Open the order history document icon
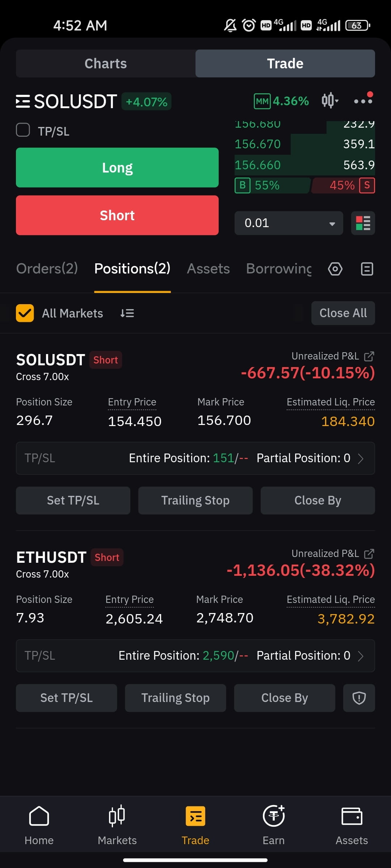The height and width of the screenshot is (868, 391). point(367,269)
